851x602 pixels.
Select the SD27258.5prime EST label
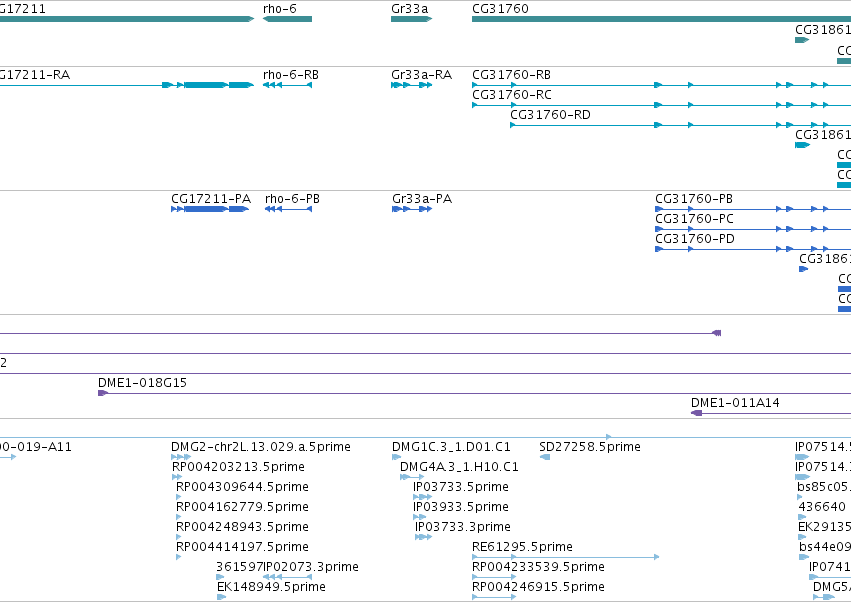point(590,447)
